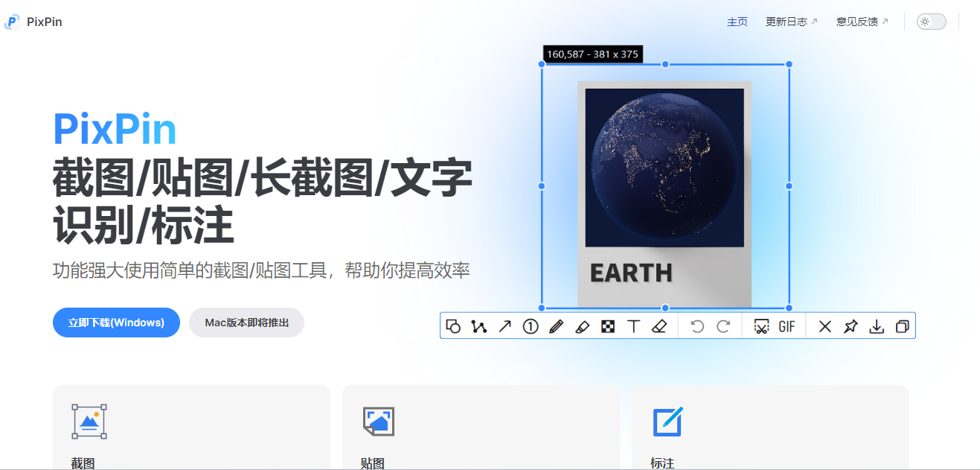Cancel the capture with the X icon

(x=825, y=326)
